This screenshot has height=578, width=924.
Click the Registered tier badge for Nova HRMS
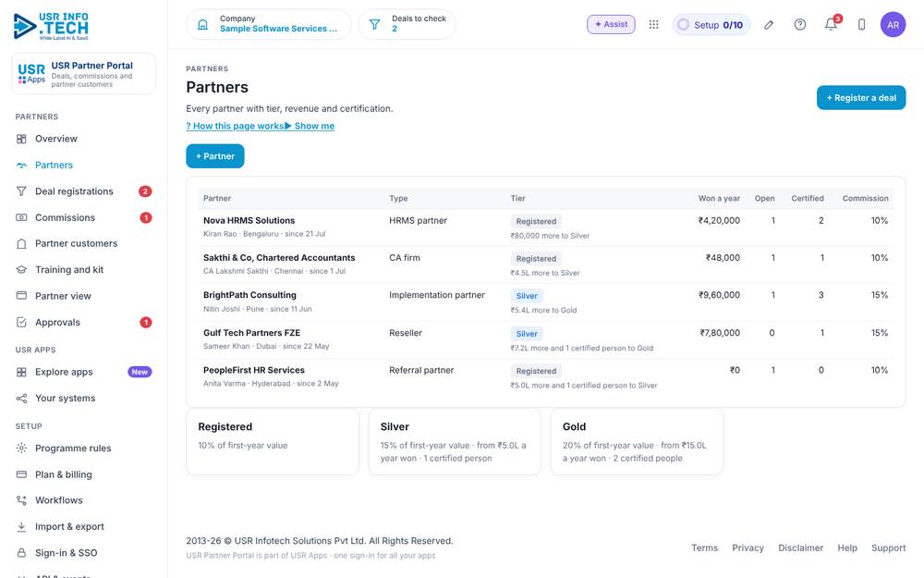coord(536,221)
